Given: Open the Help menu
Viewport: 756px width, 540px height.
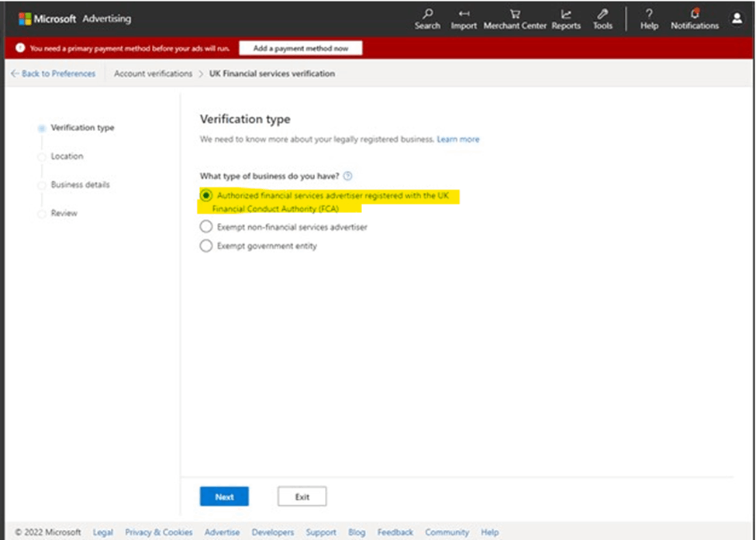Looking at the screenshot, I should click(x=649, y=19).
